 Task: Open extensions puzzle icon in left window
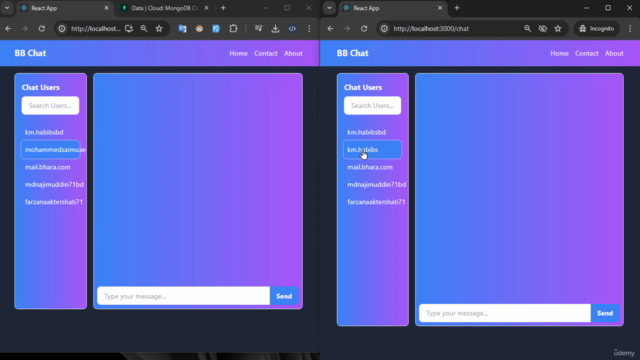[x=233, y=29]
